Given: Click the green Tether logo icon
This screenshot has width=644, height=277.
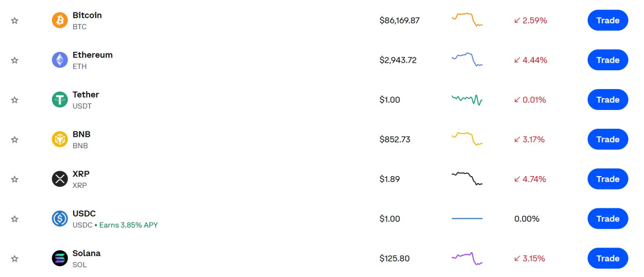Looking at the screenshot, I should (60, 100).
